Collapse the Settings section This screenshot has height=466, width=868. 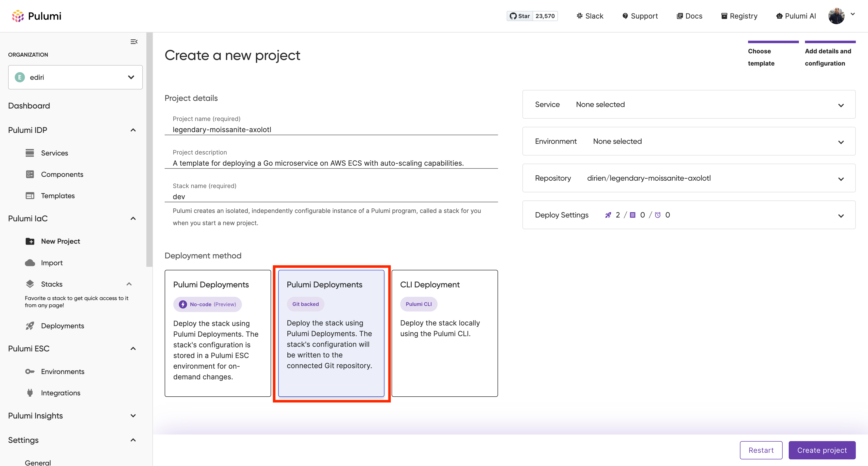click(133, 440)
